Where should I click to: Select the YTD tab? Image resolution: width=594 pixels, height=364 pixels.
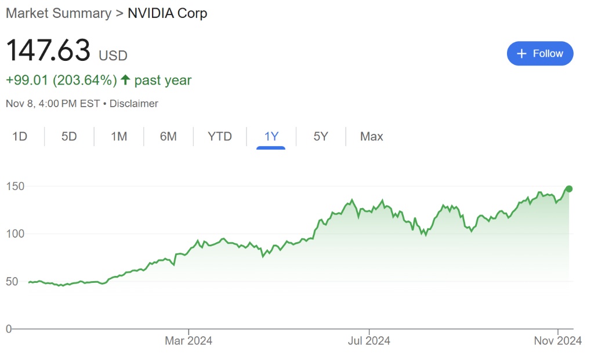click(220, 137)
